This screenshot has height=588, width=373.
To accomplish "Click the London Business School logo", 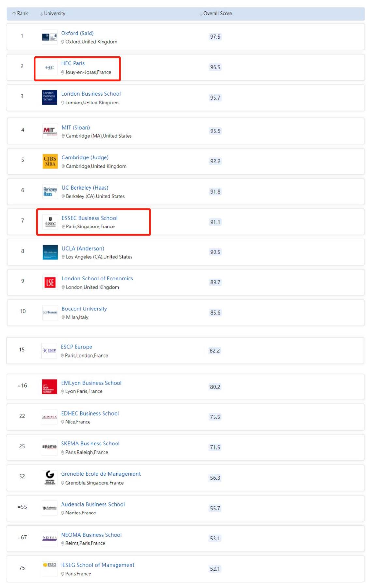I will (x=49, y=98).
